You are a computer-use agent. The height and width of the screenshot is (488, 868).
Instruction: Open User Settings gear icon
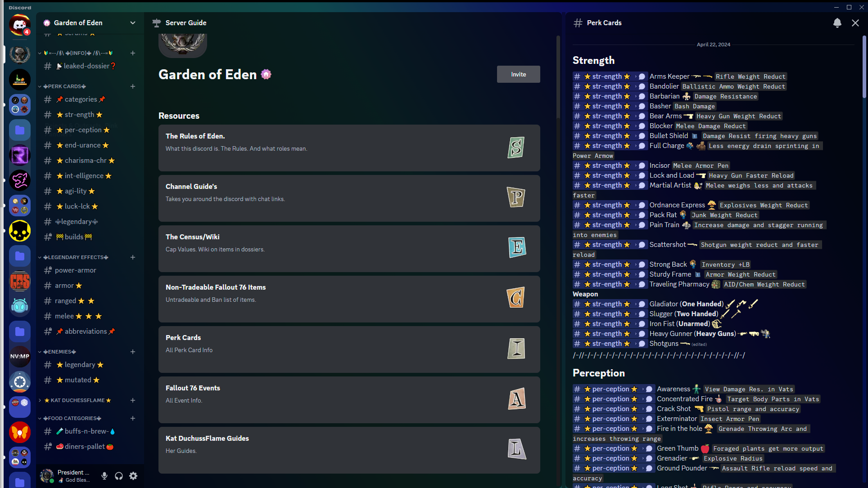pos(133,476)
